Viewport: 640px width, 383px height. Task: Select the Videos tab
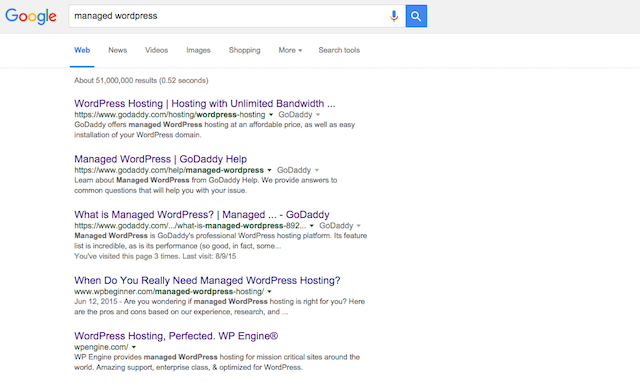click(x=156, y=50)
